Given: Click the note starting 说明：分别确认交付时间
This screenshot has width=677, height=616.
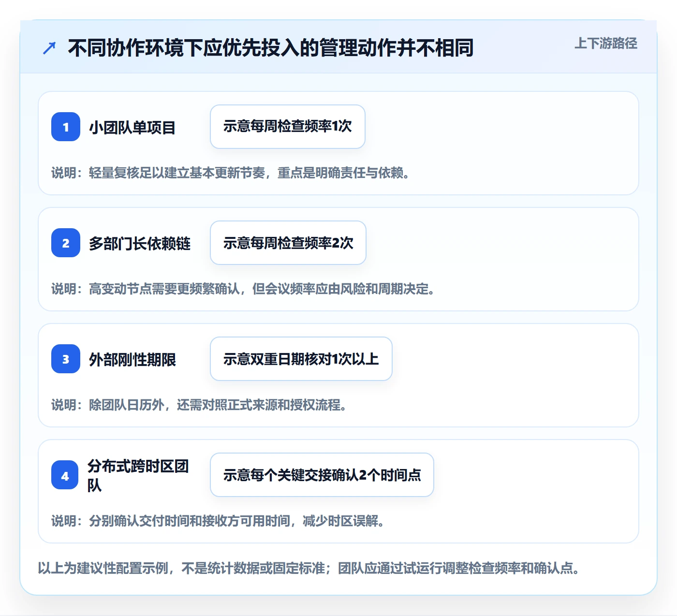Looking at the screenshot, I should pyautogui.click(x=218, y=521).
